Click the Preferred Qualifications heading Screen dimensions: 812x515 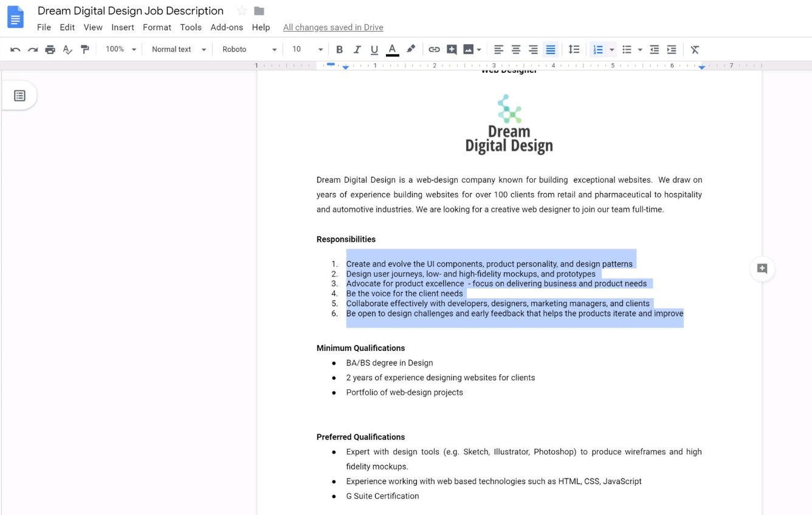[x=360, y=437]
